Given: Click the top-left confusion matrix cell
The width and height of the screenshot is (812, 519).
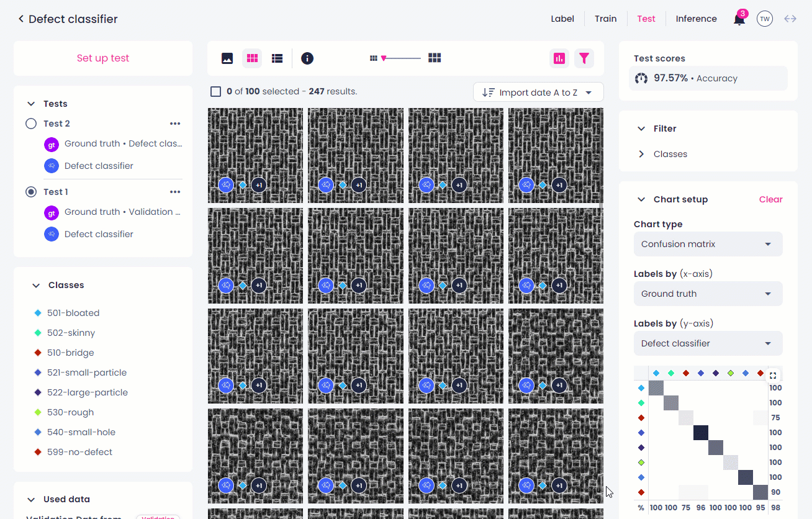Looking at the screenshot, I should click(x=656, y=388).
